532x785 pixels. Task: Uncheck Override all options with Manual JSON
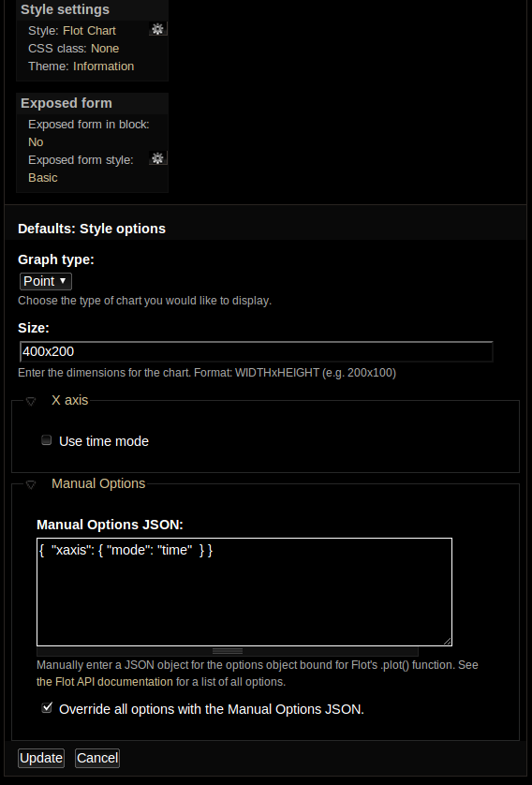click(47, 707)
